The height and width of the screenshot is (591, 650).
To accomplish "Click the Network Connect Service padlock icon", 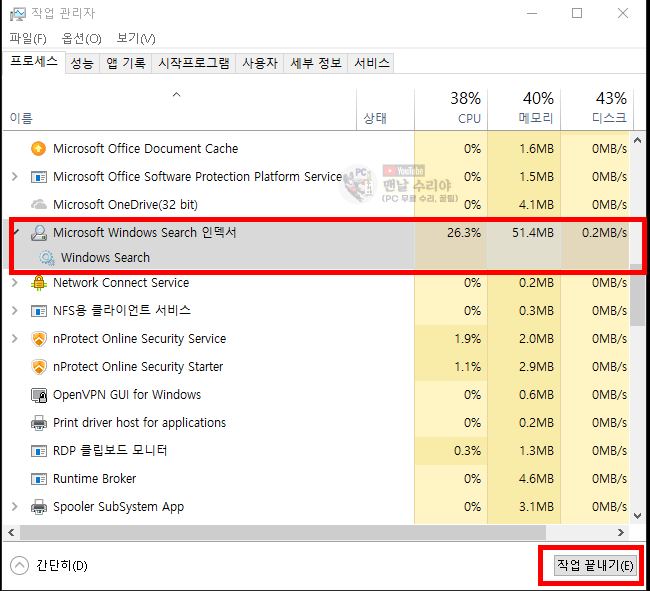I will pyautogui.click(x=39, y=283).
